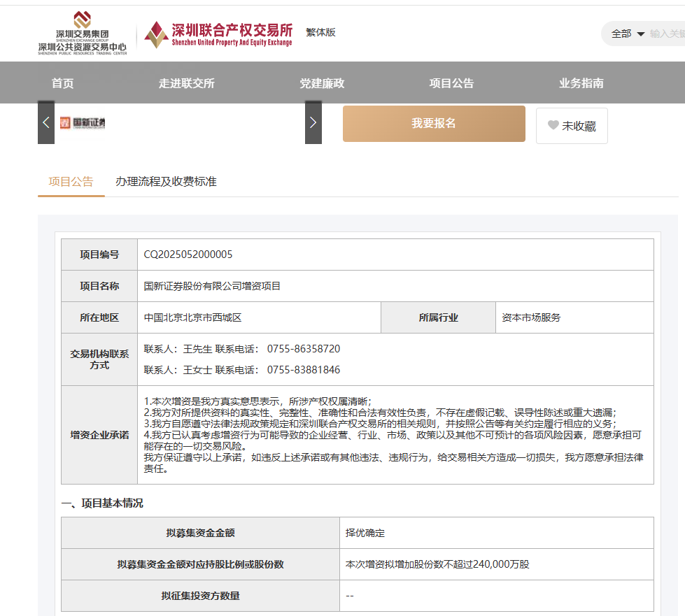Select project number CQ2025052000005
The height and width of the screenshot is (616, 685).
point(188,255)
